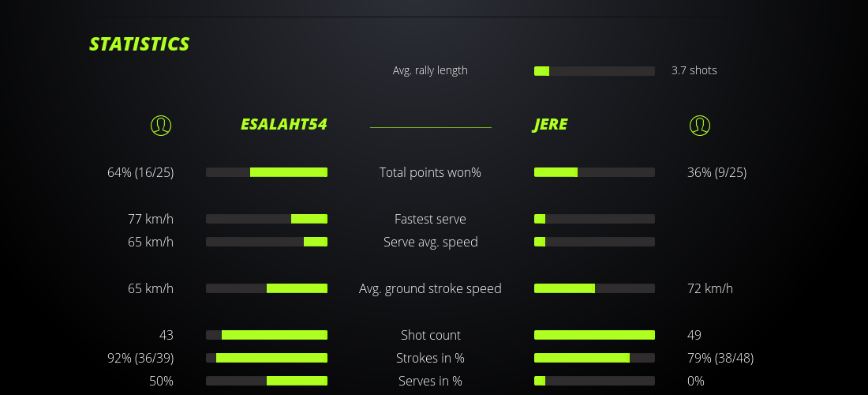The width and height of the screenshot is (868, 395).
Task: Click the Serves in % label
Action: (430, 381)
